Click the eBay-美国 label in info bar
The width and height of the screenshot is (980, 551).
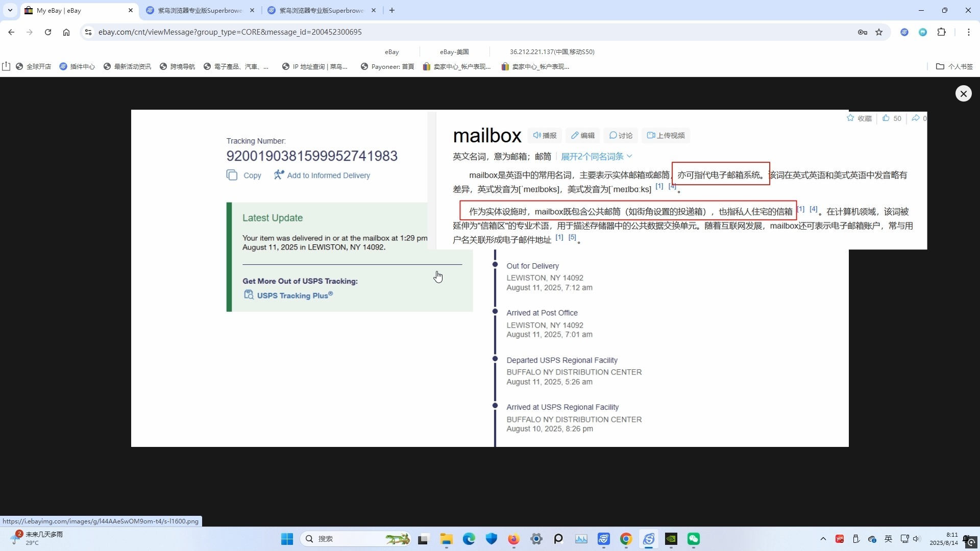pos(454,52)
